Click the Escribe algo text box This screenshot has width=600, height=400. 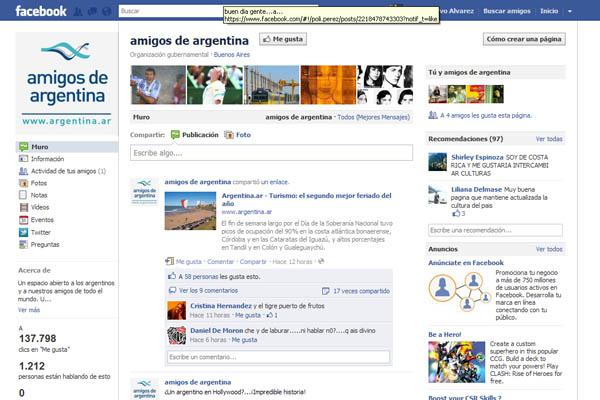point(271,153)
